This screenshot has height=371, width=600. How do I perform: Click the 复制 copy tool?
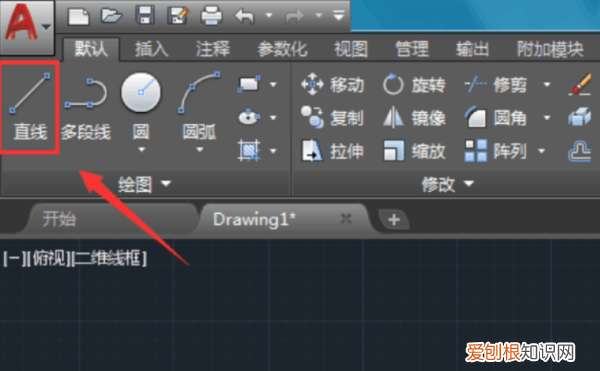(x=332, y=117)
